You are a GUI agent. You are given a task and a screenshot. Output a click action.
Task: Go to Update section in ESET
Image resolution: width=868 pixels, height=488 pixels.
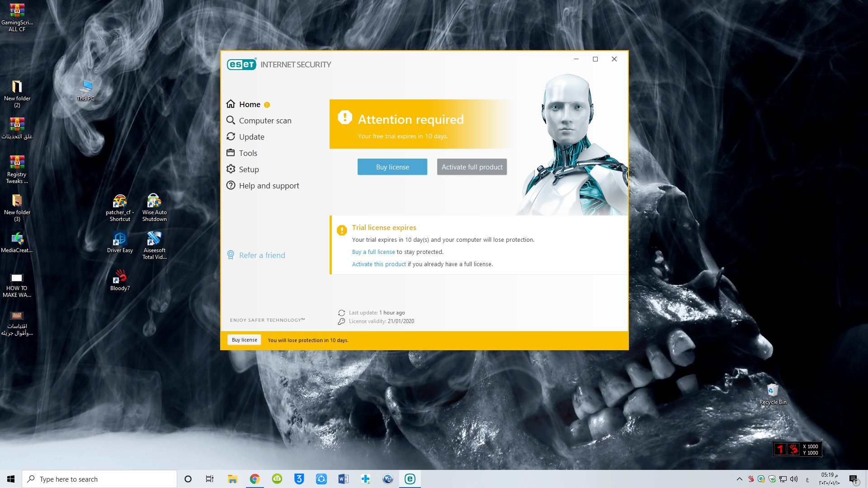pos(245,137)
